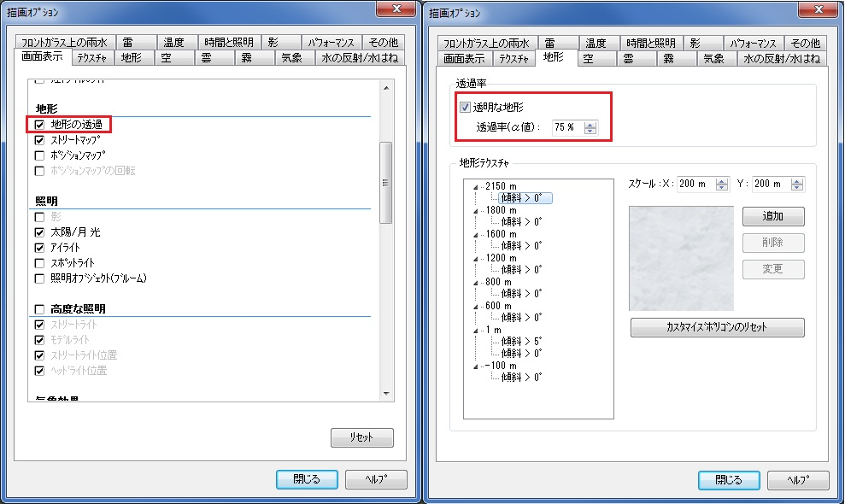Toggle 地形の透過 checkbox in left dialog
The image size is (845, 504).
pos(39,125)
